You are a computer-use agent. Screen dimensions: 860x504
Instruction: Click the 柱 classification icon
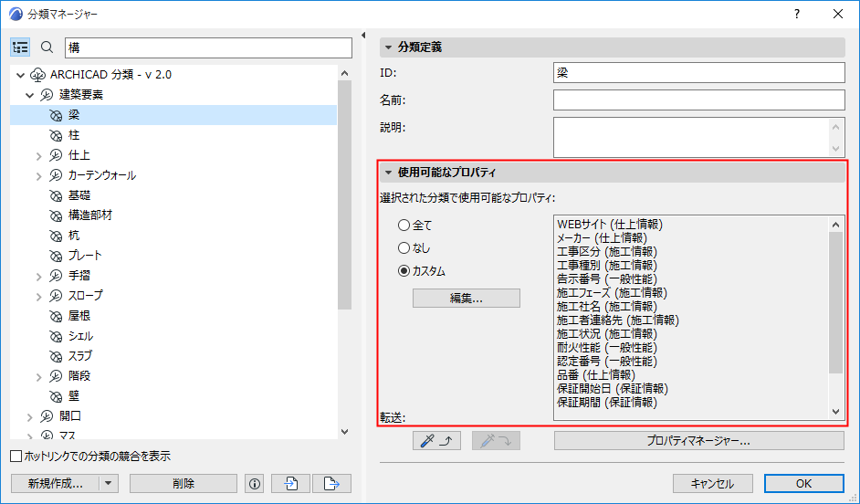pyautogui.click(x=56, y=135)
